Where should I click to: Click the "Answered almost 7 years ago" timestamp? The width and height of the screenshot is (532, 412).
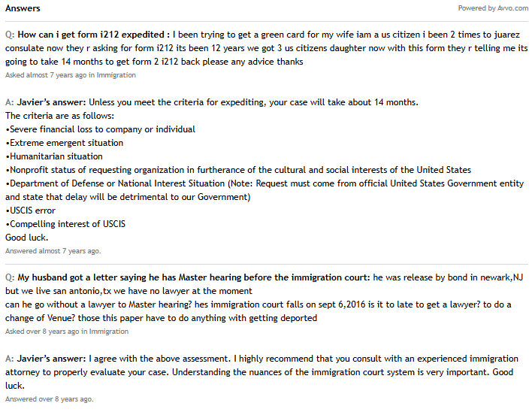pos(51,250)
